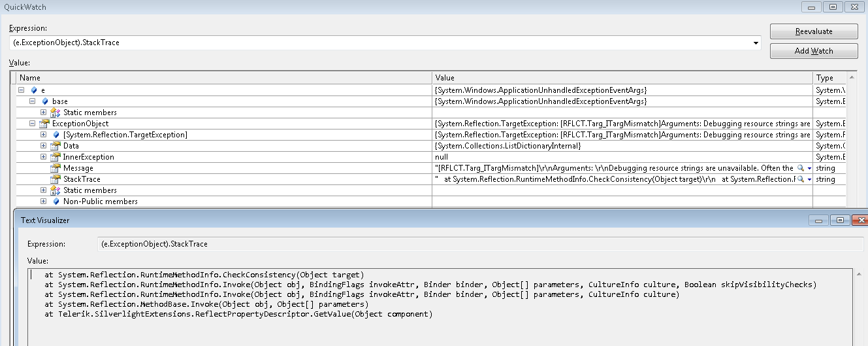Viewport: 868px width, 346px height.
Task: Click the Static members icon under base
Action: (x=56, y=112)
